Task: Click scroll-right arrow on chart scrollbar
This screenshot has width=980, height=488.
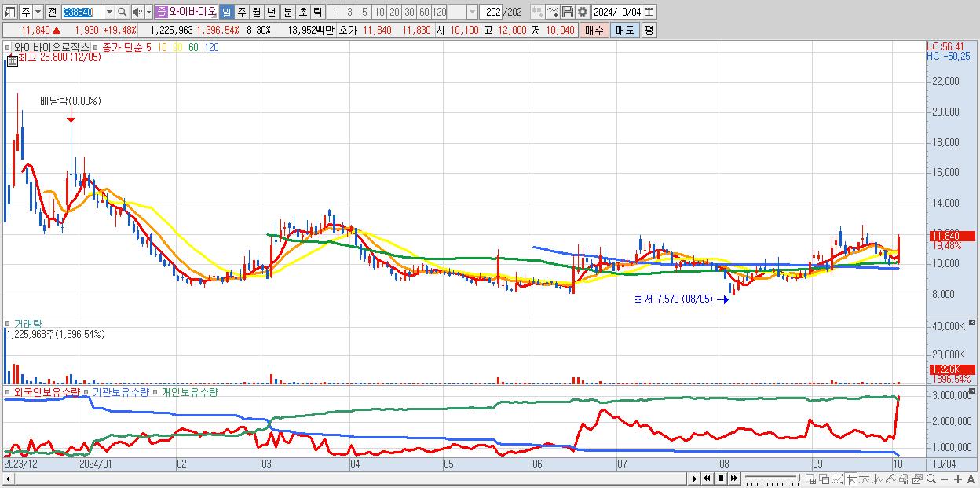Action: coord(694,479)
